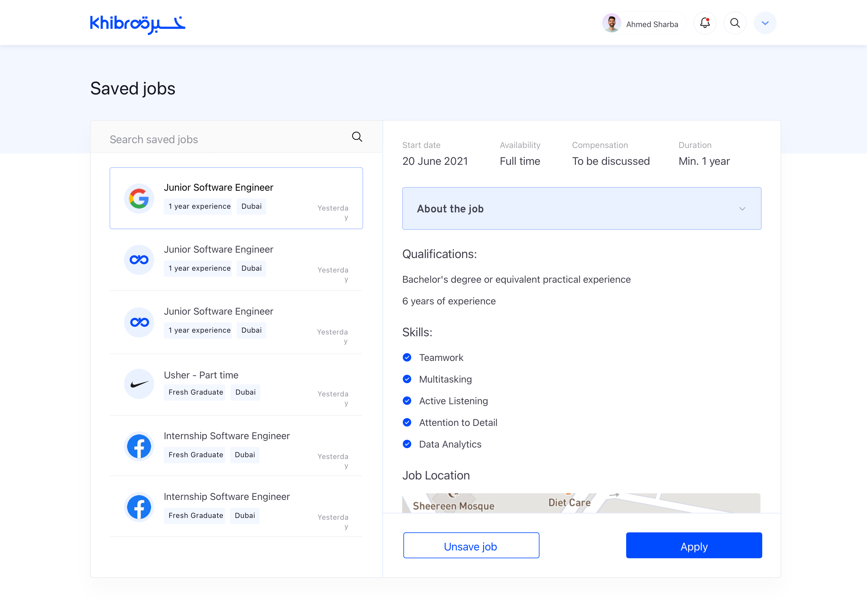Viewport: 867px width, 616px height.
Task: Click the checkmark beside Teamwork skill
Action: (x=407, y=358)
